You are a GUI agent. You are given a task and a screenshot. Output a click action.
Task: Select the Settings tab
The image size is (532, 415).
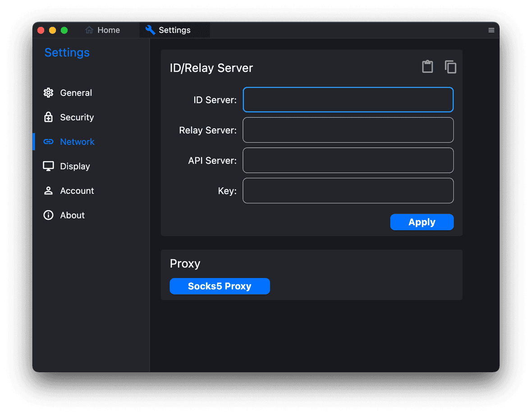click(174, 30)
